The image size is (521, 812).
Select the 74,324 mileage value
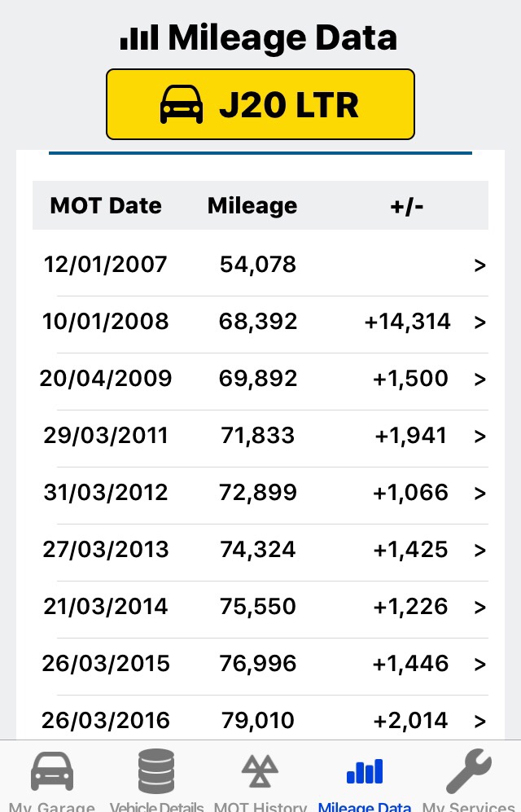pos(258,550)
